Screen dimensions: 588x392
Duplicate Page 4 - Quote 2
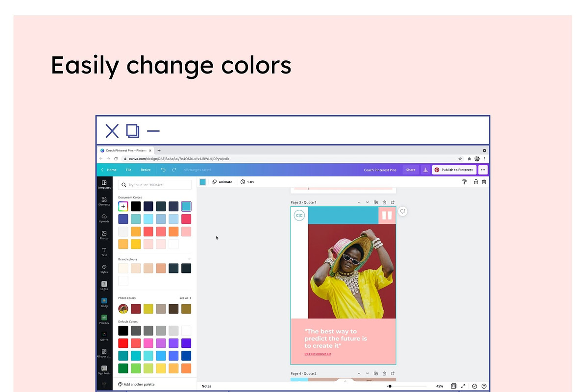pyautogui.click(x=376, y=373)
